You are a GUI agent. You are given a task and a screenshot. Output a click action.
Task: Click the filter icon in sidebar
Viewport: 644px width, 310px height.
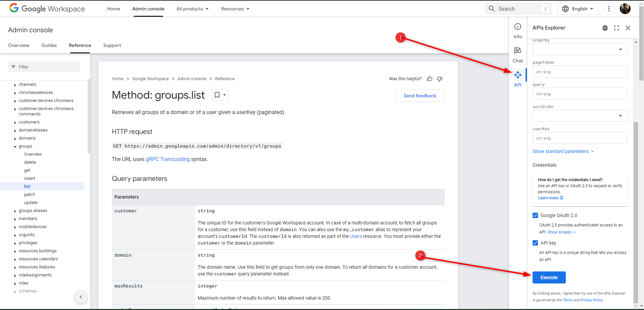coord(13,67)
